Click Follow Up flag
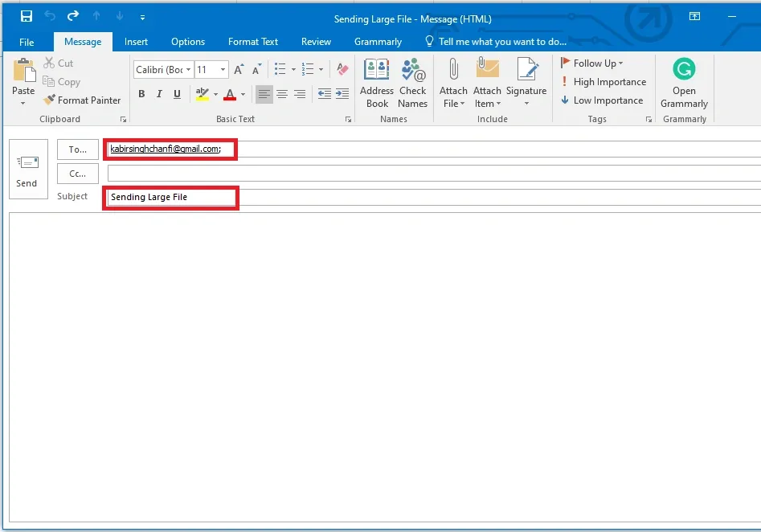This screenshot has height=532, width=761. click(591, 63)
